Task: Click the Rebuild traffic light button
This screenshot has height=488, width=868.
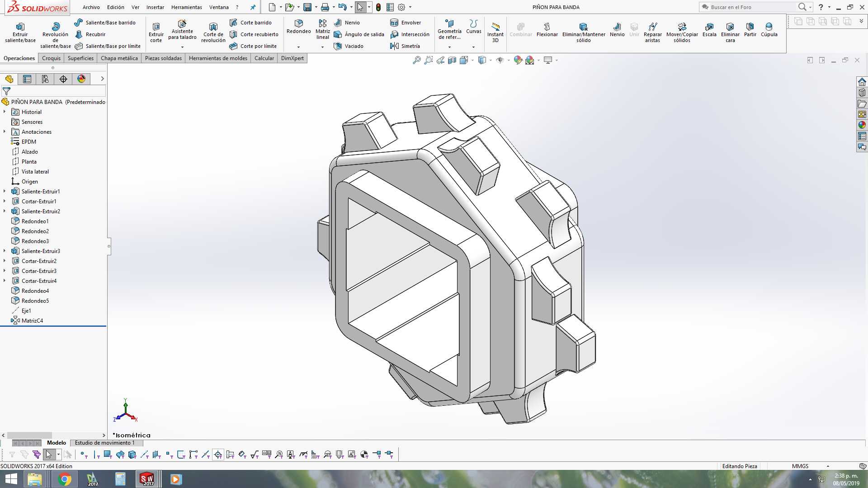Action: [378, 7]
